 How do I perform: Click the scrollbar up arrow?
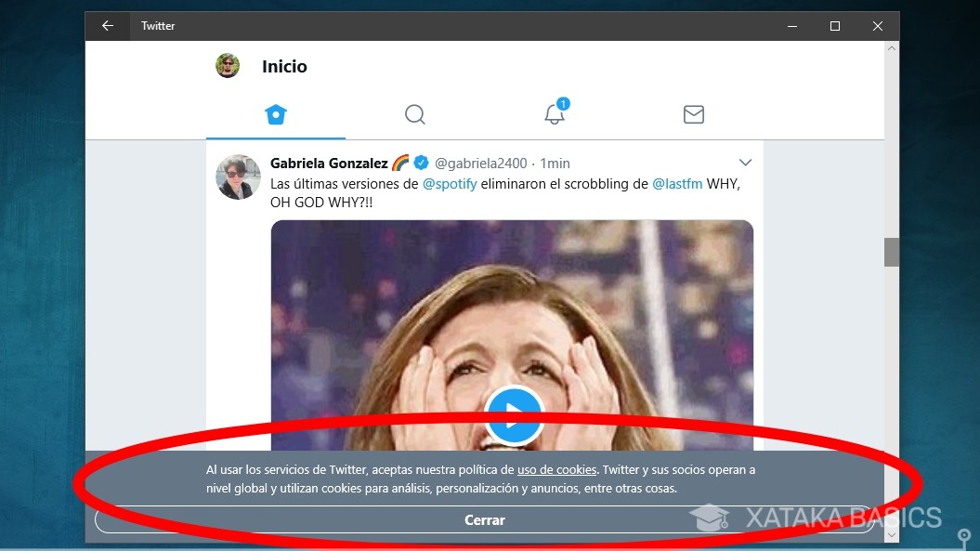[892, 48]
